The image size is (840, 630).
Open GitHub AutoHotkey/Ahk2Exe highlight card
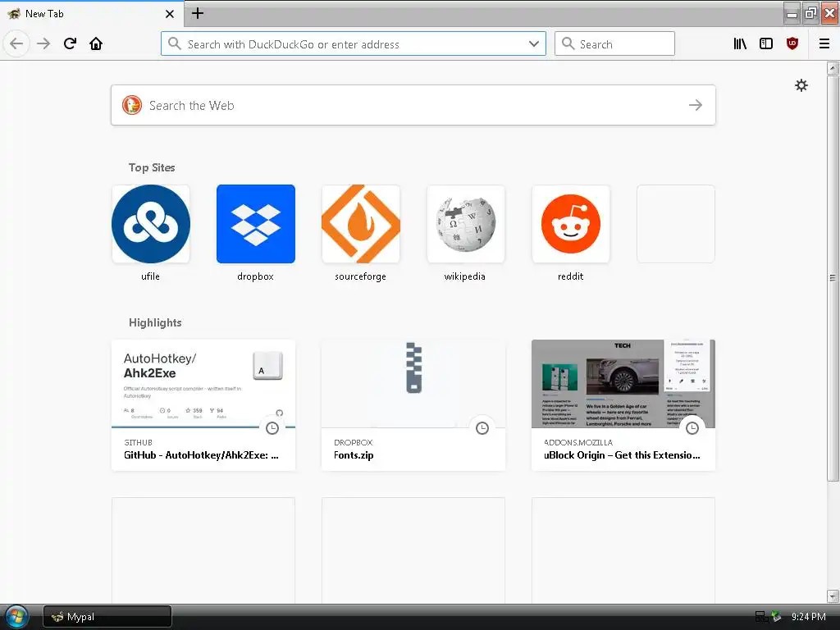pyautogui.click(x=203, y=405)
